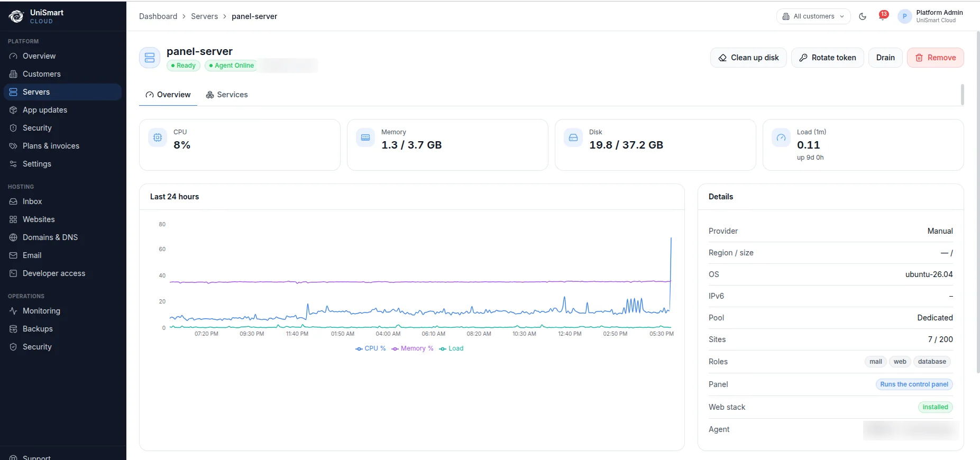Open Email in the sidebar
Image resolution: width=980 pixels, height=460 pixels.
(62, 255)
